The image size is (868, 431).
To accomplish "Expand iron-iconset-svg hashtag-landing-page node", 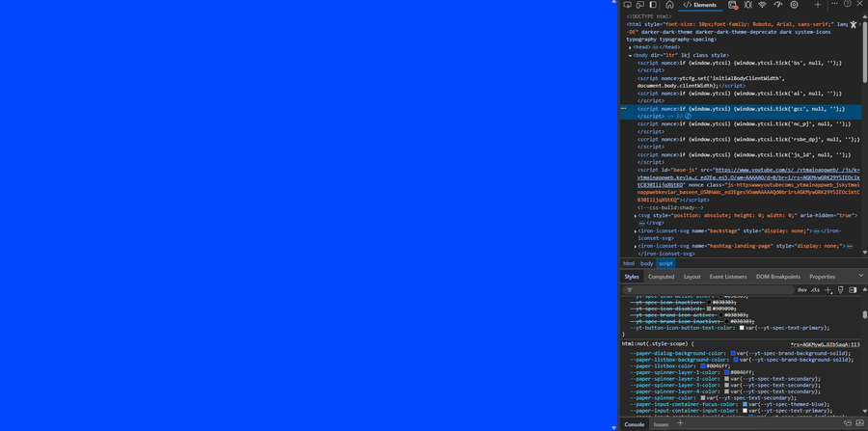I will tap(636, 246).
